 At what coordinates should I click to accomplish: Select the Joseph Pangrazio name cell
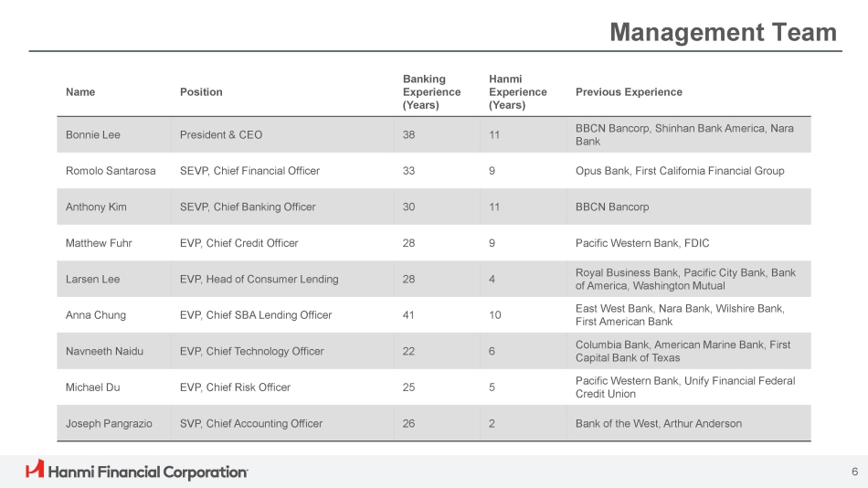109,424
